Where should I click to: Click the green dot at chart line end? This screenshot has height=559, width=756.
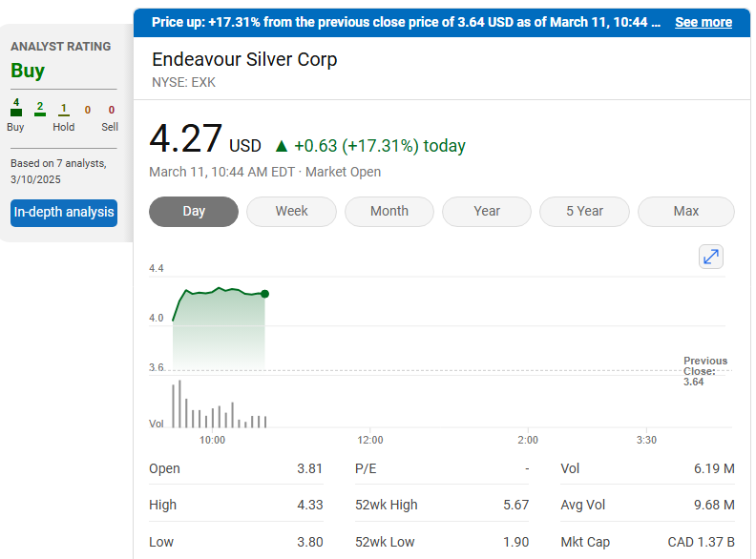pyautogui.click(x=264, y=294)
